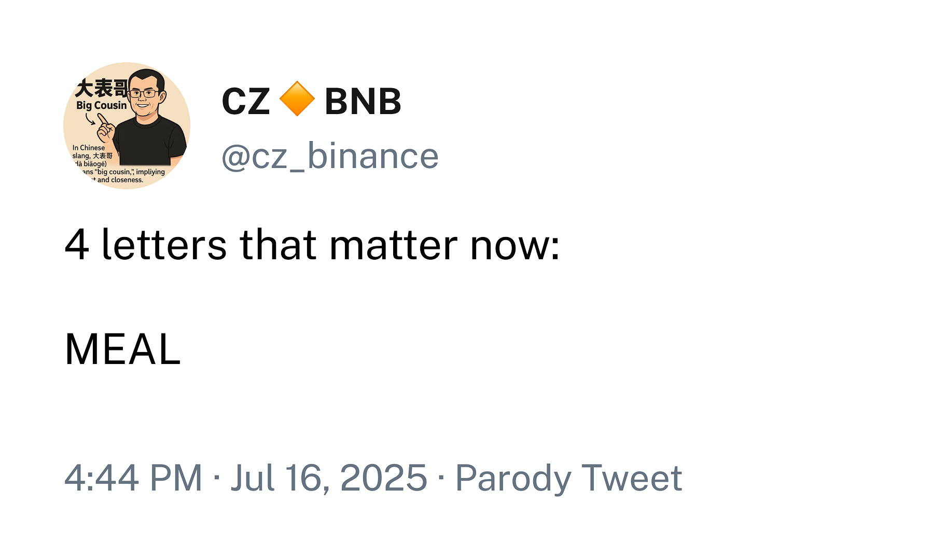Click the "Parody Tweet" label

tap(568, 478)
